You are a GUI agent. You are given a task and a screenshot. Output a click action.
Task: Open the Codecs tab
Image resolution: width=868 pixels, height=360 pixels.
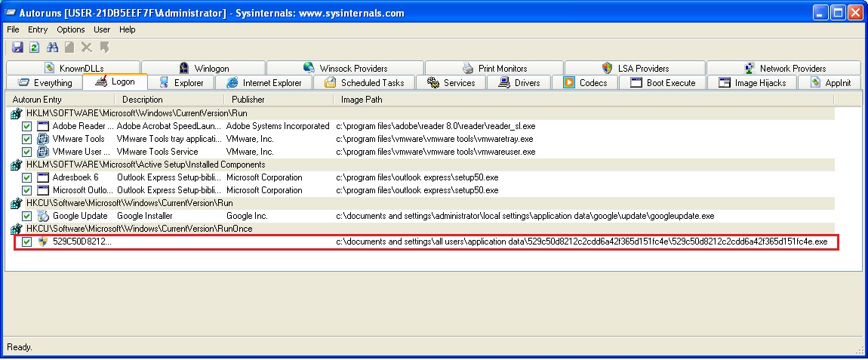[x=585, y=82]
